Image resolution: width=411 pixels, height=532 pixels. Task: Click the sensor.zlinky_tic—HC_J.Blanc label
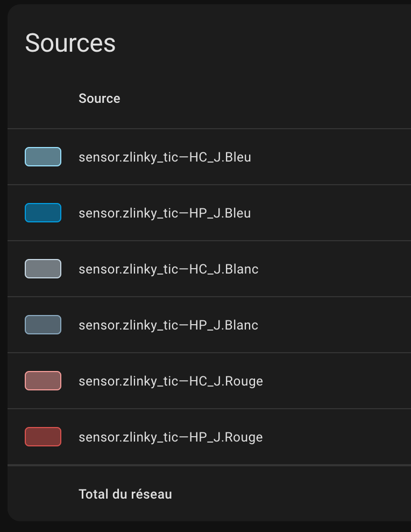point(168,269)
